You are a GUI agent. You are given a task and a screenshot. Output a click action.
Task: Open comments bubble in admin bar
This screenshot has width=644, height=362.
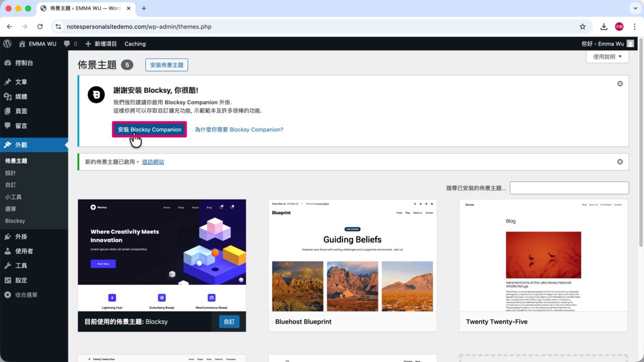click(x=70, y=44)
